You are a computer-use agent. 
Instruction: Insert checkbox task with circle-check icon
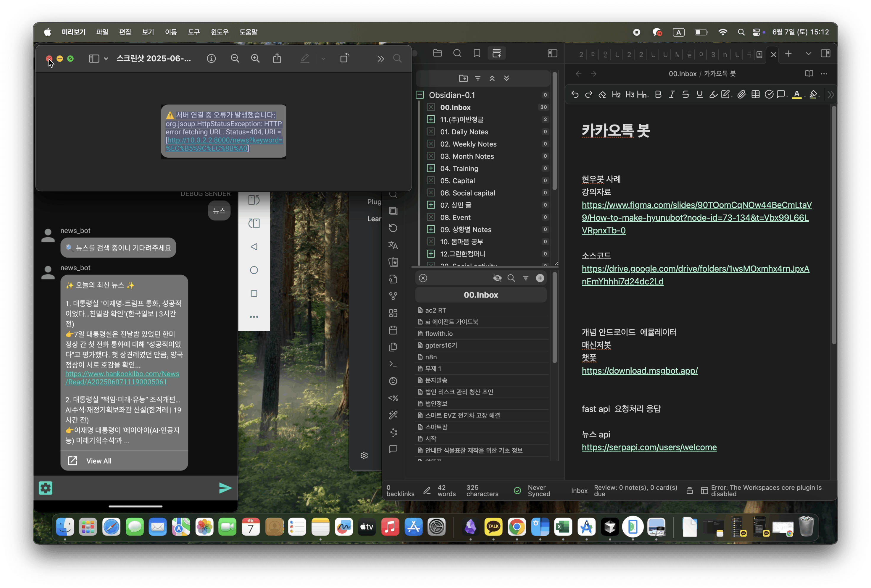tap(769, 94)
